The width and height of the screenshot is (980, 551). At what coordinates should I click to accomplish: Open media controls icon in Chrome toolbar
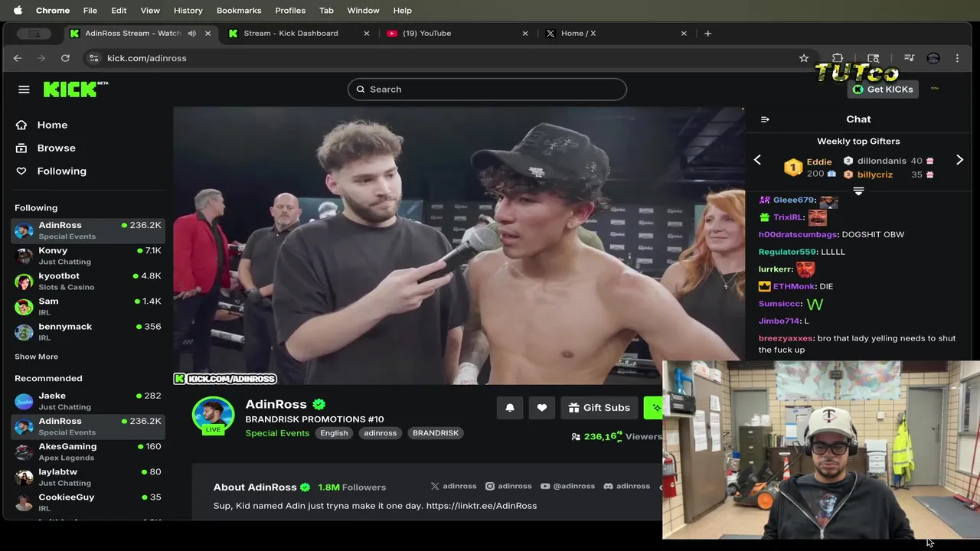click(909, 58)
